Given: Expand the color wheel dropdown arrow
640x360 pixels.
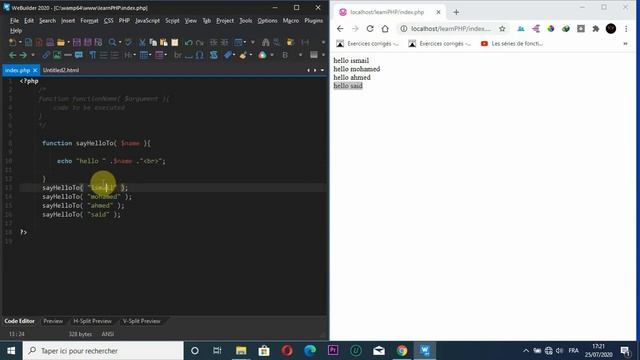Looking at the screenshot, I should point(272,55).
